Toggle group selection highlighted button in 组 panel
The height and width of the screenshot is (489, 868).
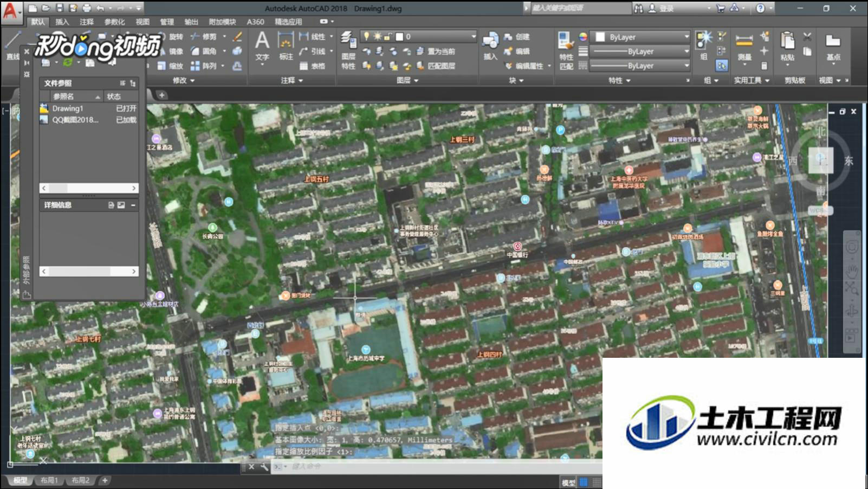pos(721,66)
